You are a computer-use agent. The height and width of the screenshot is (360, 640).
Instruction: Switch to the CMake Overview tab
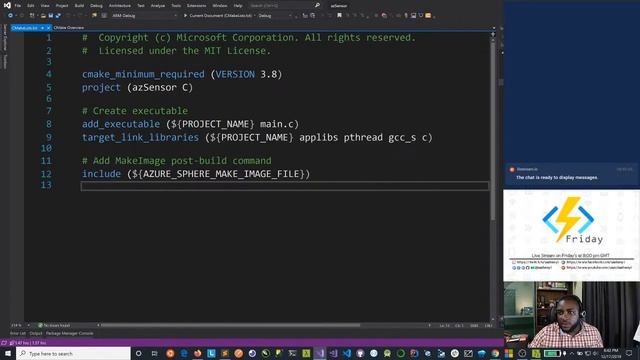69,28
